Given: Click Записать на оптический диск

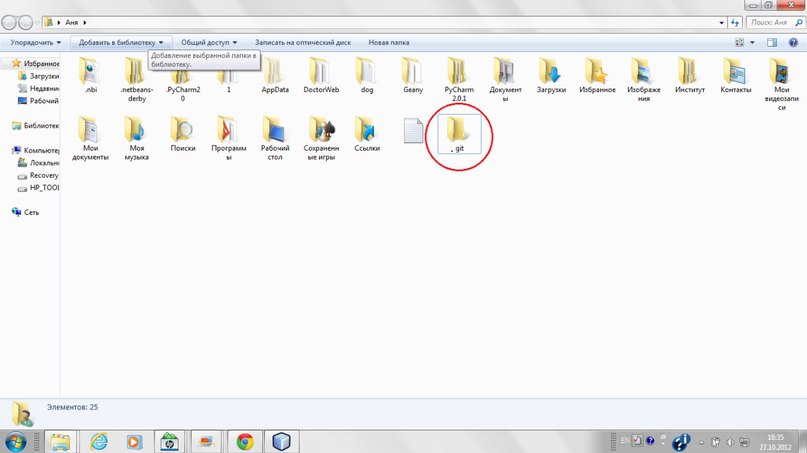Looking at the screenshot, I should pos(303,42).
